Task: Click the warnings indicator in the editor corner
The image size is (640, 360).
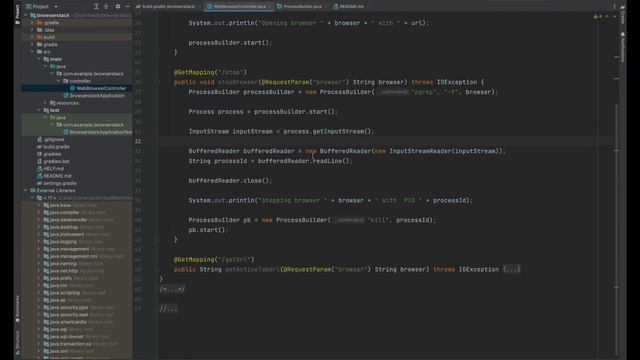Action: pos(598,17)
